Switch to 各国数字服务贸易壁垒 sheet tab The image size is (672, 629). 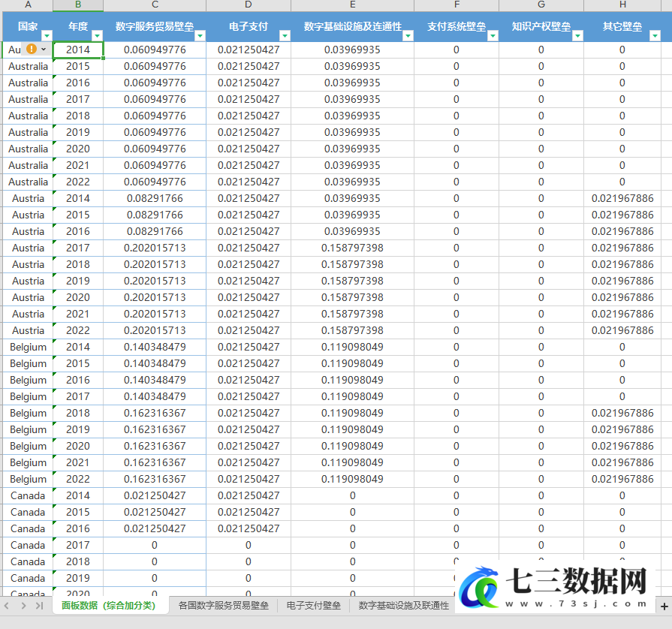[x=223, y=606]
